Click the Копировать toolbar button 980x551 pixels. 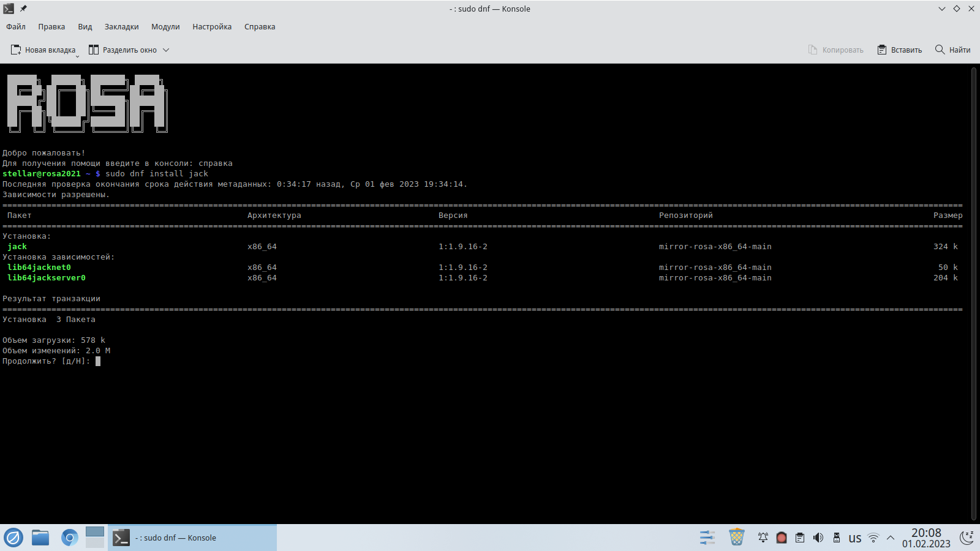tap(835, 50)
